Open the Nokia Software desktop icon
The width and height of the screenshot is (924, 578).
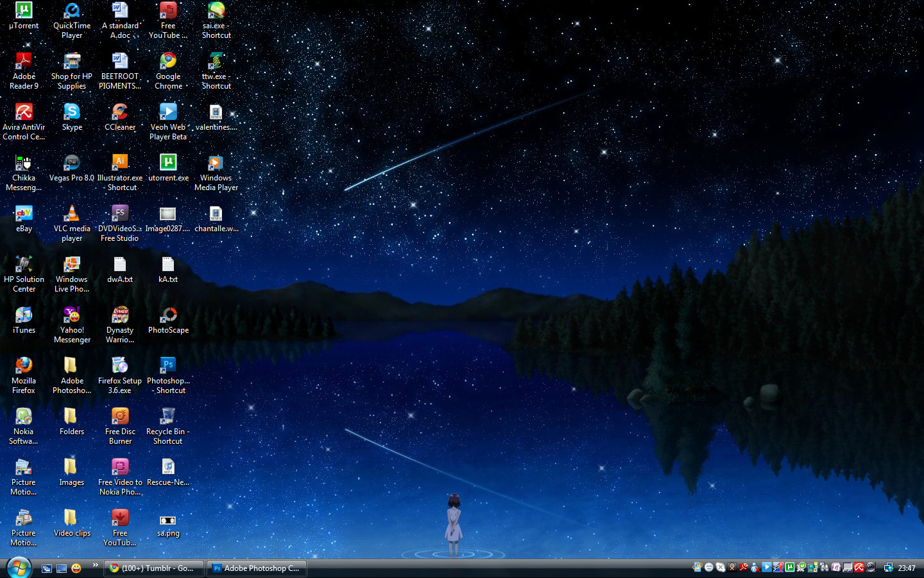click(x=24, y=426)
